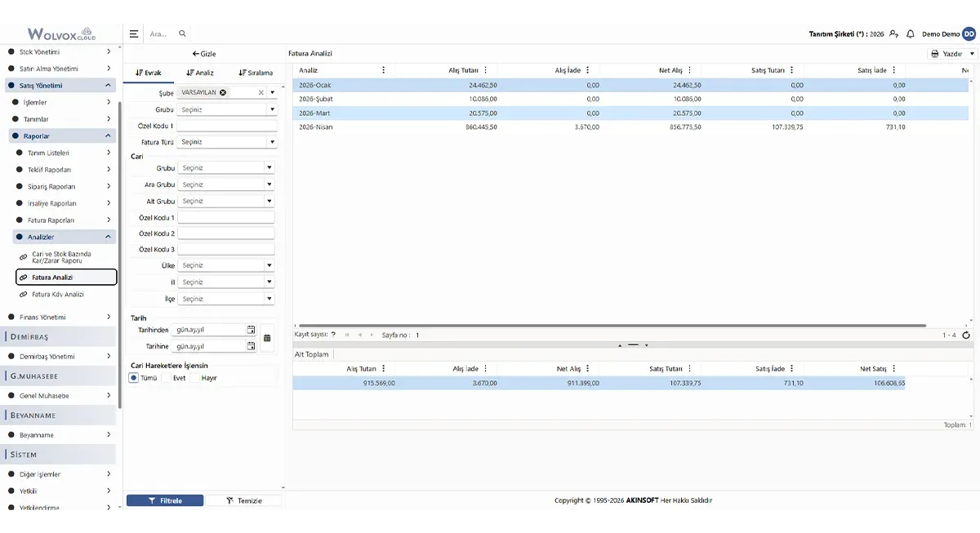Hide the filter panel with Gizle
980x533 pixels.
[203, 54]
